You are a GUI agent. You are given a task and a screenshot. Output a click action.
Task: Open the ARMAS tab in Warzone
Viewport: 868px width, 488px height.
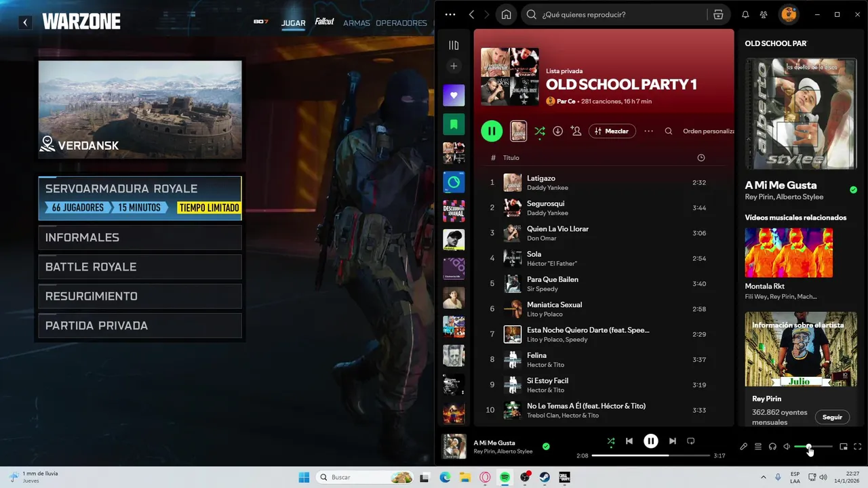click(x=357, y=23)
